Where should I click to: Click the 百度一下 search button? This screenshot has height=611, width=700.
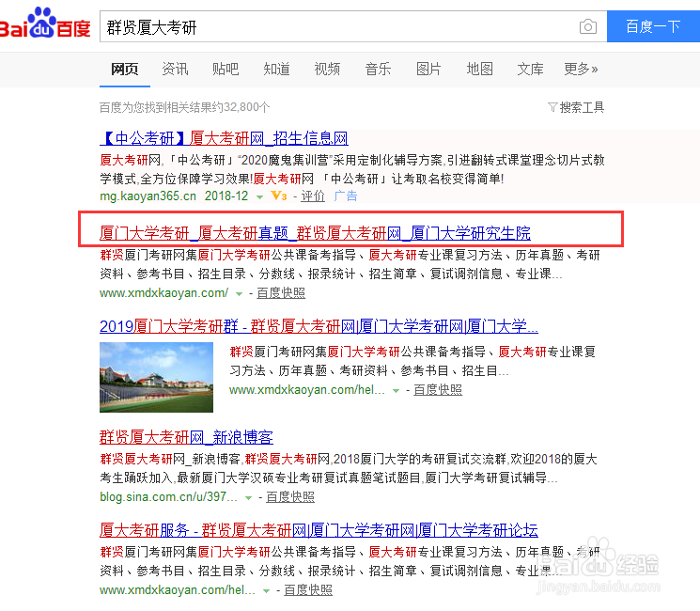(653, 26)
